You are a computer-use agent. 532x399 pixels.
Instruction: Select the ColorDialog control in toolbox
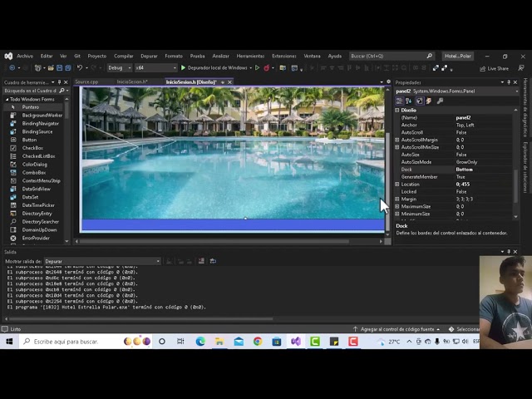click(x=33, y=165)
